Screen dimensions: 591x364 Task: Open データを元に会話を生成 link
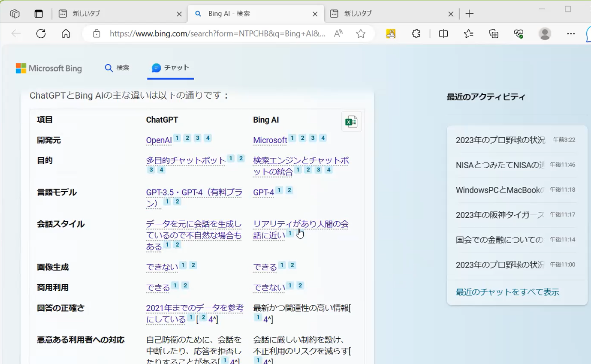[194, 235]
